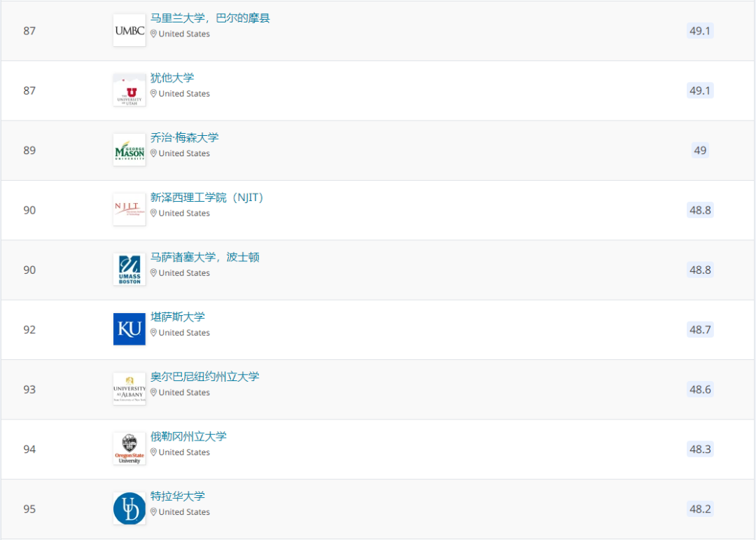The height and width of the screenshot is (540, 756).
Task: Click score 48.8 in 马萨诸塞大学 row
Action: click(700, 270)
